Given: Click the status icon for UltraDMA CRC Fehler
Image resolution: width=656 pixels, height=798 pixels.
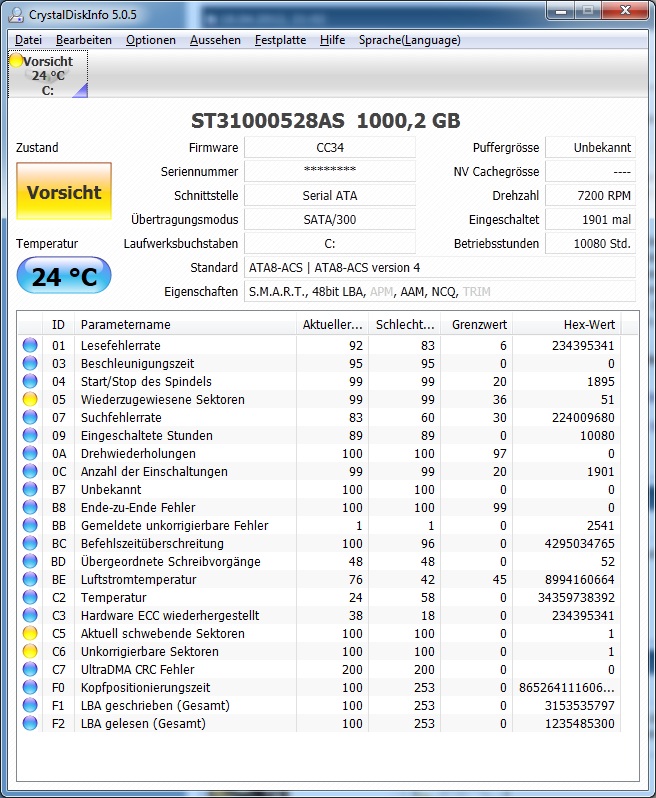Looking at the screenshot, I should 30,669.
